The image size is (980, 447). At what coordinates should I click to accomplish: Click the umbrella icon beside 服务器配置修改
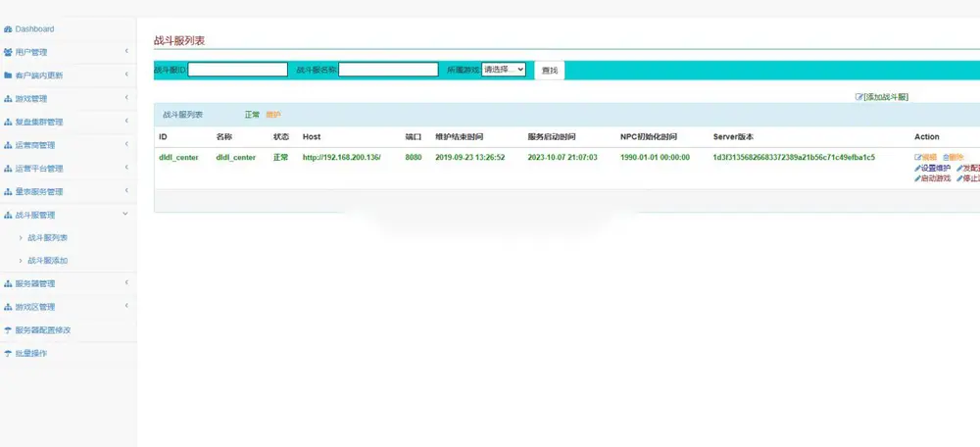(8, 330)
